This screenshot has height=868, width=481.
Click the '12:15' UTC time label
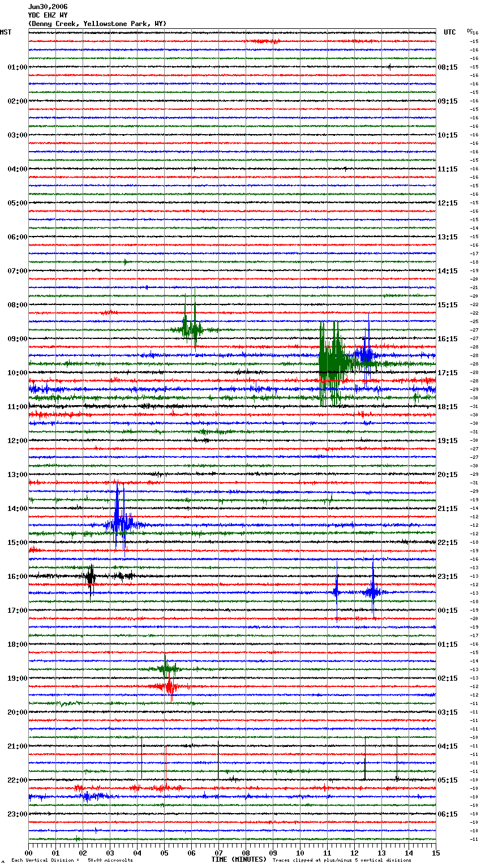tap(448, 203)
